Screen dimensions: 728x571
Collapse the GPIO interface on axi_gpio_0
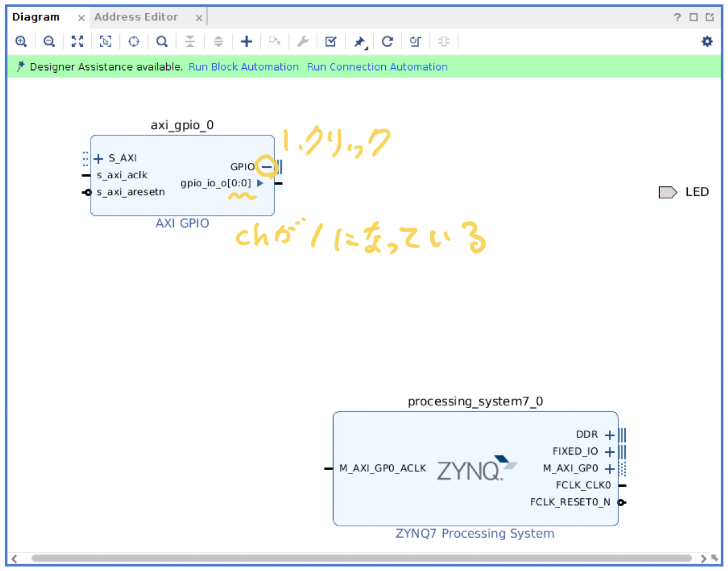coord(267,167)
